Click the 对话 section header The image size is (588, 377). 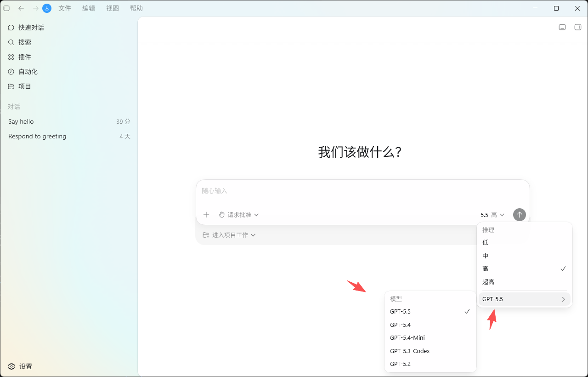click(x=14, y=107)
